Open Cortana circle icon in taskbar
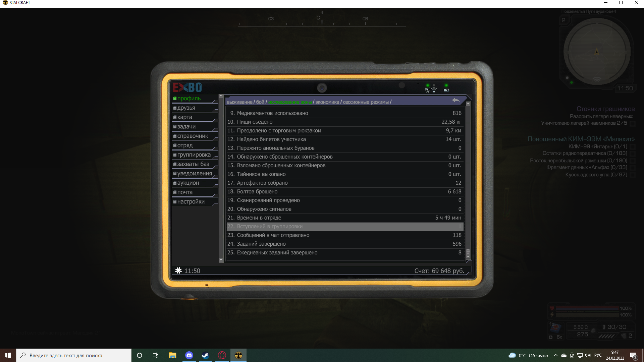The image size is (644, 362). tap(140, 355)
